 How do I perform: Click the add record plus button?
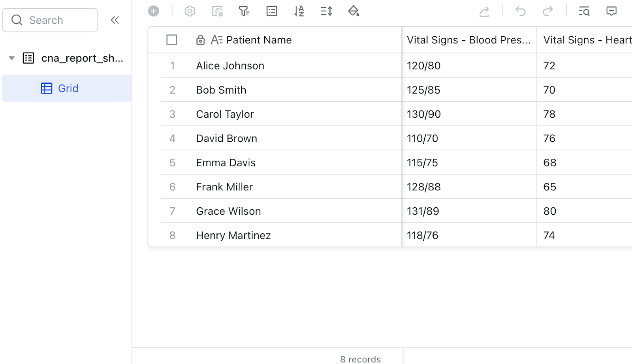(x=154, y=11)
